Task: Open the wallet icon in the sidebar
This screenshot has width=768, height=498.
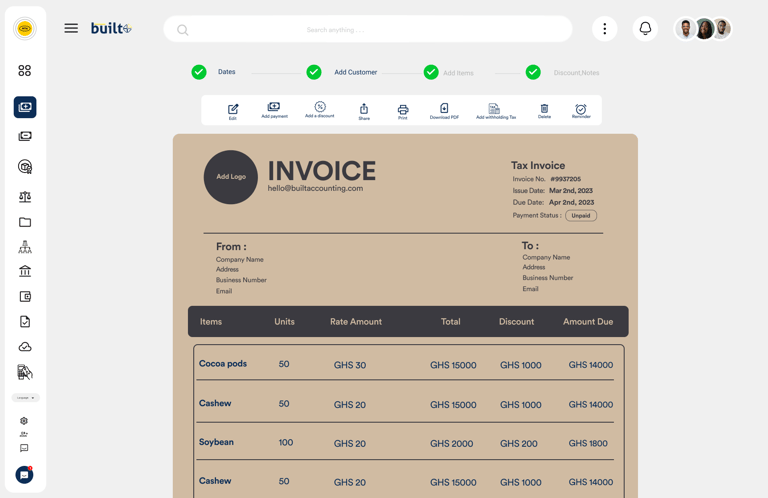Action: tap(25, 296)
